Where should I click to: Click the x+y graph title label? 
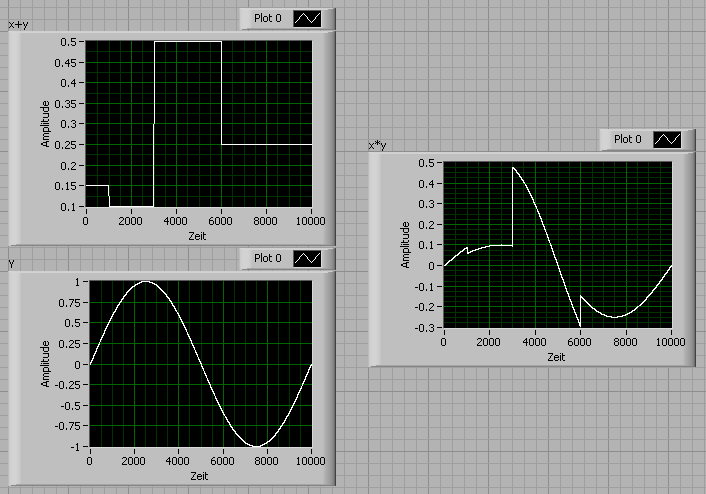click(x=18, y=25)
